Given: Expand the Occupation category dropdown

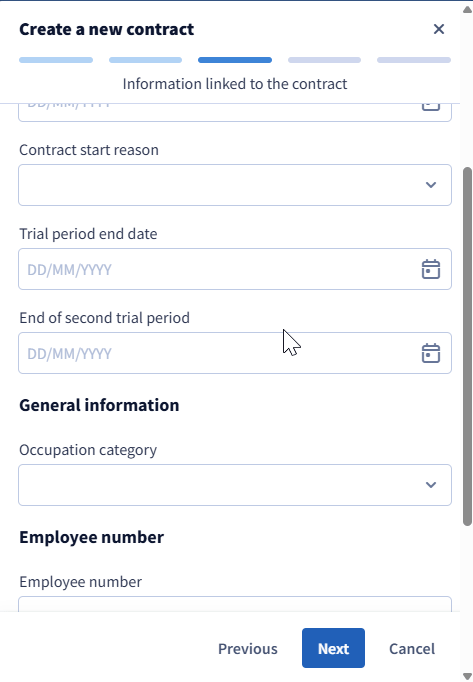Looking at the screenshot, I should [x=235, y=485].
